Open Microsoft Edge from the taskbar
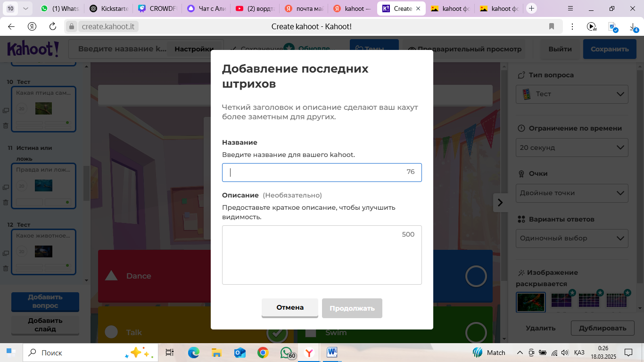This screenshot has width=644, height=362. [193, 353]
